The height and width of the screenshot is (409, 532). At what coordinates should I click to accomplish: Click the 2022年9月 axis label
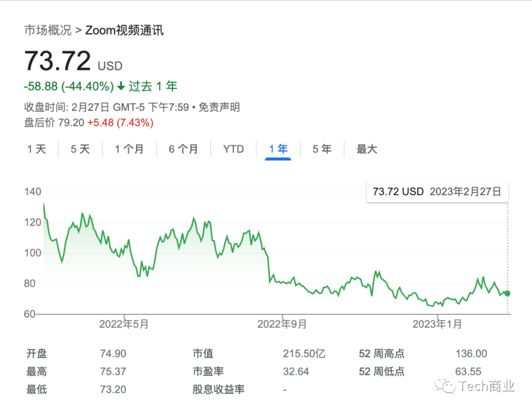[x=282, y=324]
